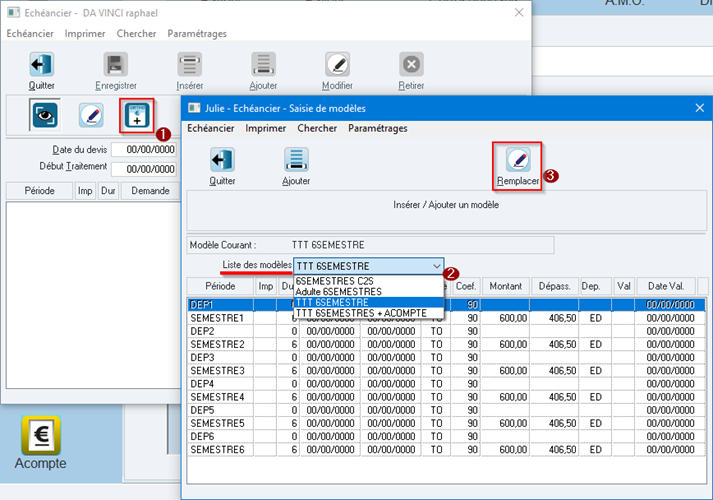Viewport: 713px width, 500px height.
Task: Open Paramétrages menu in Saisie de modèles window
Action: (x=378, y=128)
